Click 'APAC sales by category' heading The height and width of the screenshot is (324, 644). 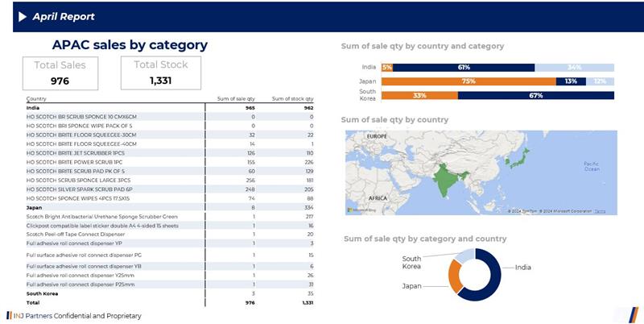[130, 45]
